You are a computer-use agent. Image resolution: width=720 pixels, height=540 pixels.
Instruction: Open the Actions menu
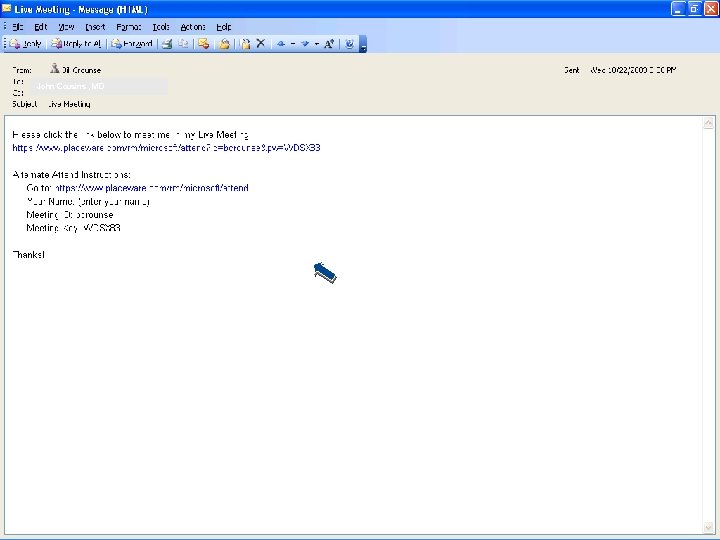(193, 27)
